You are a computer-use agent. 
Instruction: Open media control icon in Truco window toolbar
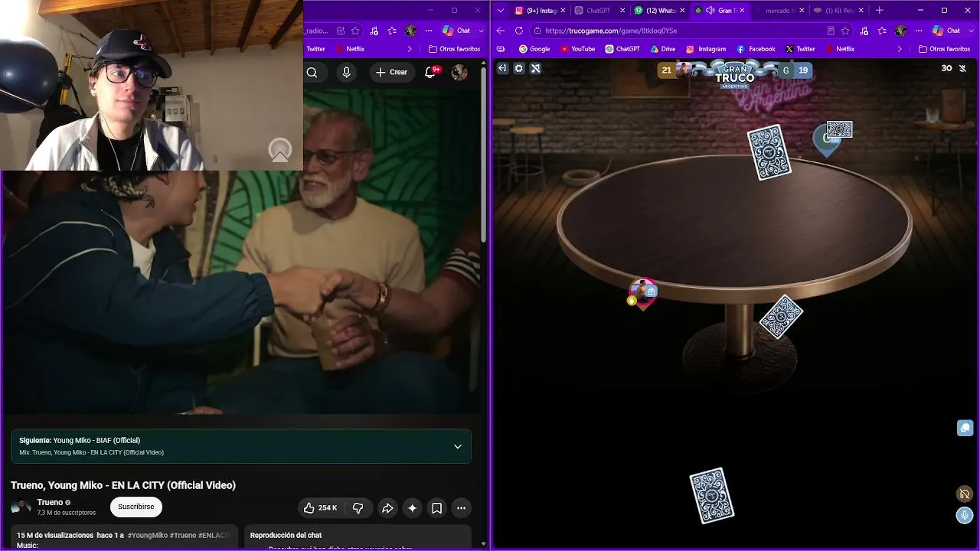tap(864, 31)
